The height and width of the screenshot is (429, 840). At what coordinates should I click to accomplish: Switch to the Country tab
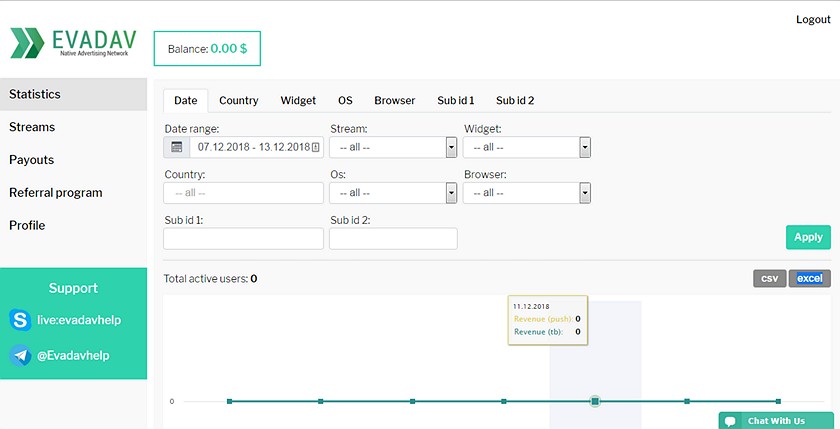pos(238,100)
